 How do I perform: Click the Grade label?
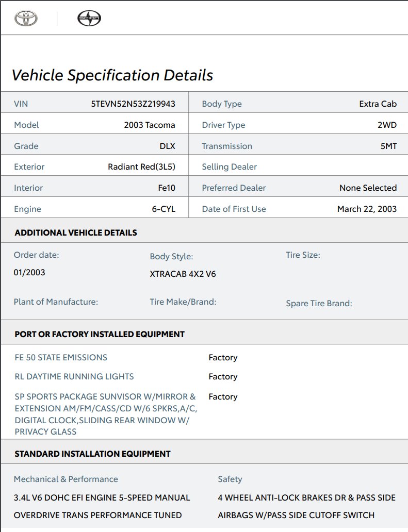coord(26,146)
